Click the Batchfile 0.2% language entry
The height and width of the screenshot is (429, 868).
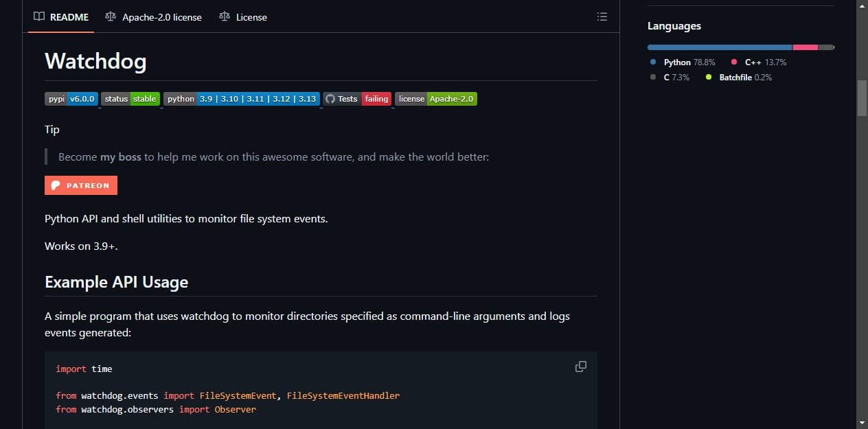point(739,78)
